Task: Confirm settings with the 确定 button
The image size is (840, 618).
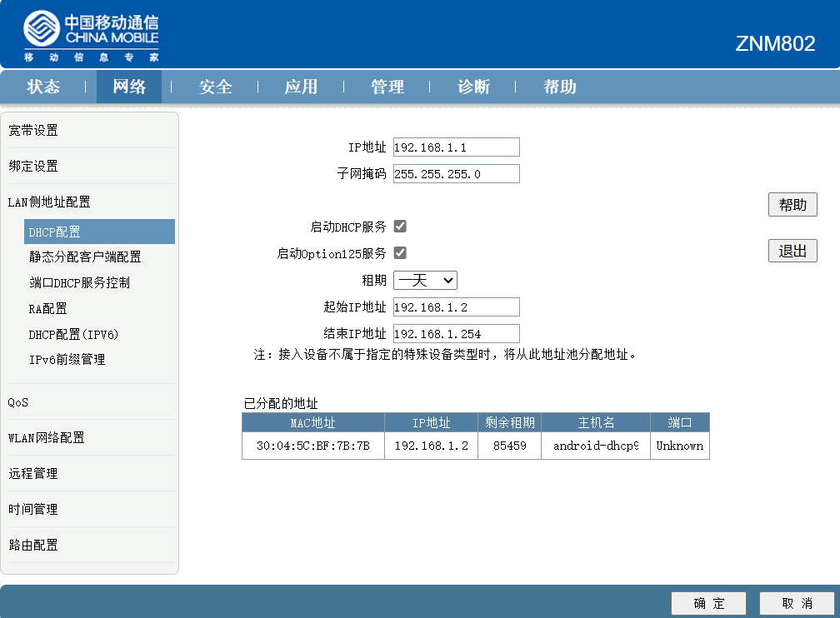Action: click(x=708, y=603)
